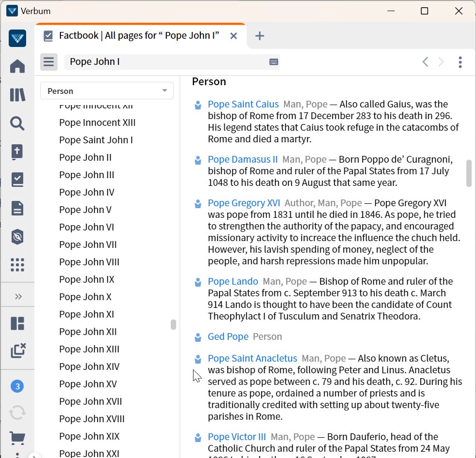Select Pope John XVIII in list
476x458 pixels.
pyautogui.click(x=92, y=419)
